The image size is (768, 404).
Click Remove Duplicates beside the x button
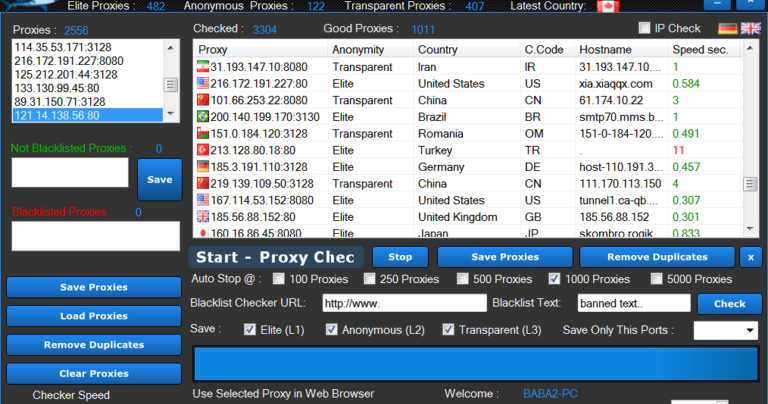657,257
